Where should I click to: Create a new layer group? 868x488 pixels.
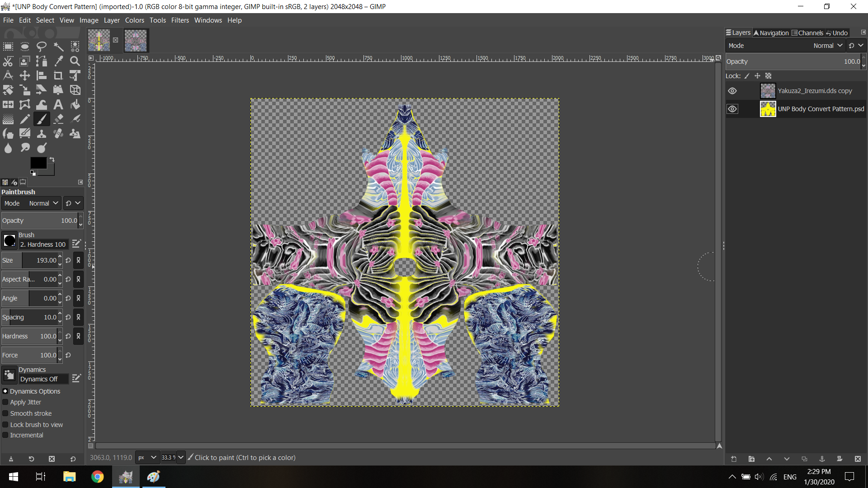tap(751, 459)
